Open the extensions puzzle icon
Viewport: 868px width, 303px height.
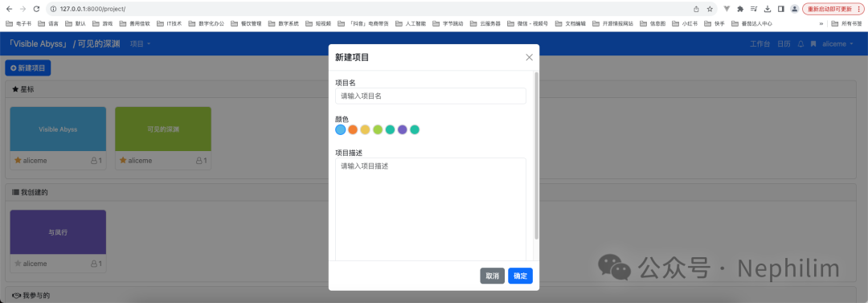tap(741, 9)
